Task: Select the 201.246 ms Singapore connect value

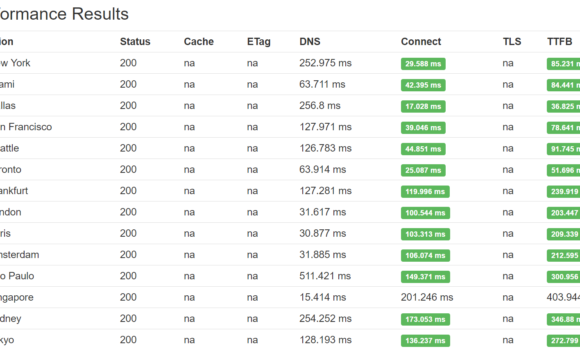Action: [427, 297]
